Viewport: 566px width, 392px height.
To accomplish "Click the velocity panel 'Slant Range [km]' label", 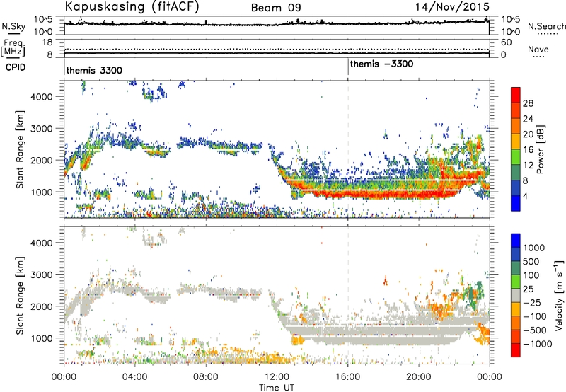I will coord(20,295).
